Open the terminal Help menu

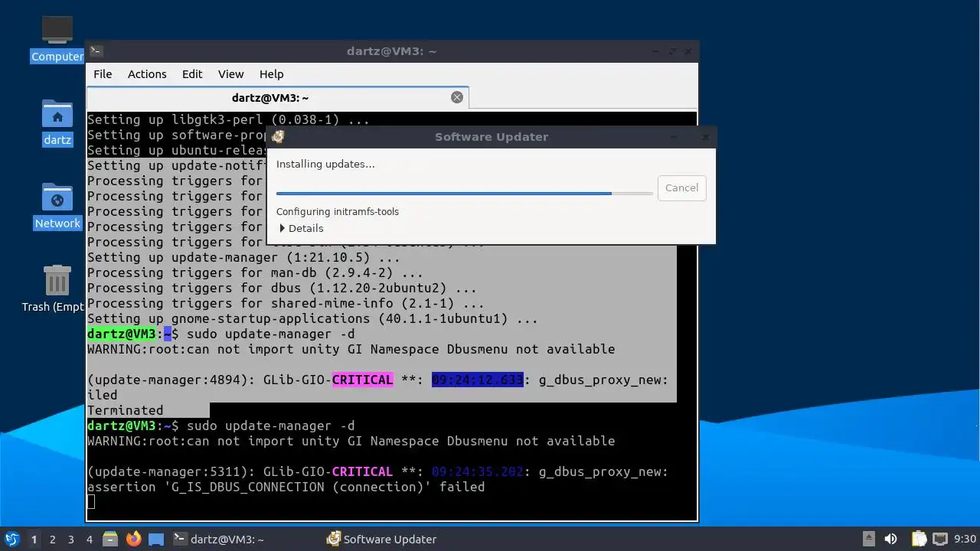pyautogui.click(x=271, y=74)
